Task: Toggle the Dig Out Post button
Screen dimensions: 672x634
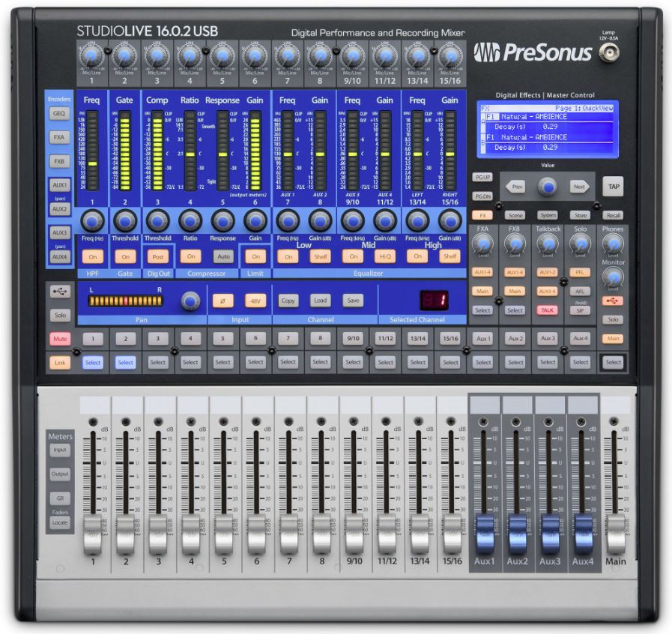Action: [158, 257]
